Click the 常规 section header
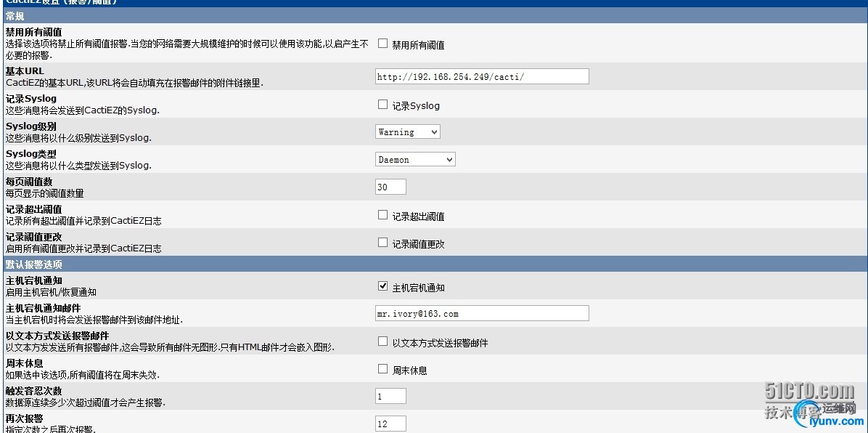Image resolution: width=868 pixels, height=433 pixels. click(x=434, y=16)
